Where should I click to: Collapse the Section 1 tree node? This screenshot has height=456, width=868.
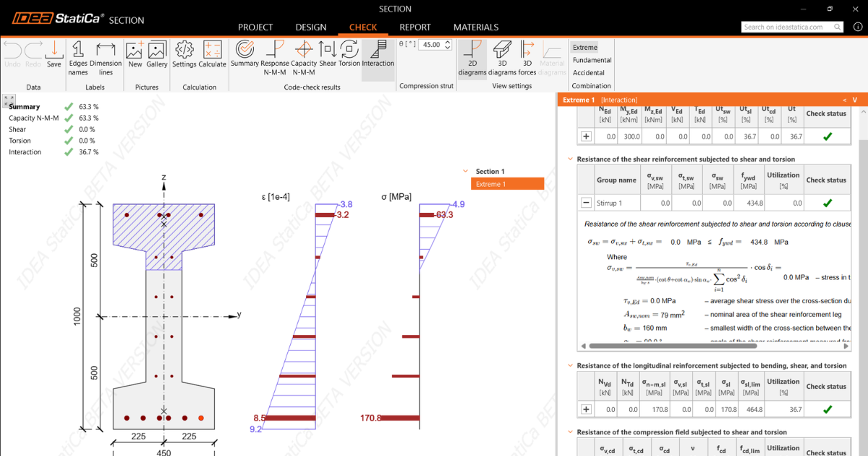click(466, 172)
